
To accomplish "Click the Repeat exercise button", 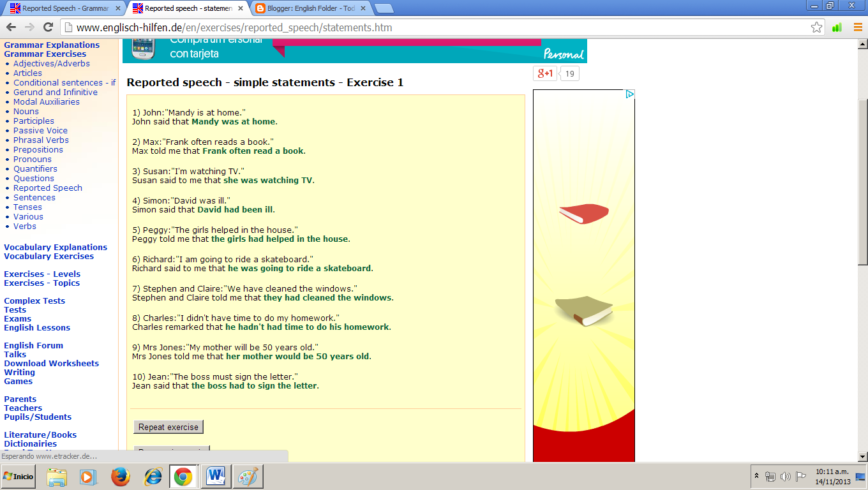I will [168, 427].
